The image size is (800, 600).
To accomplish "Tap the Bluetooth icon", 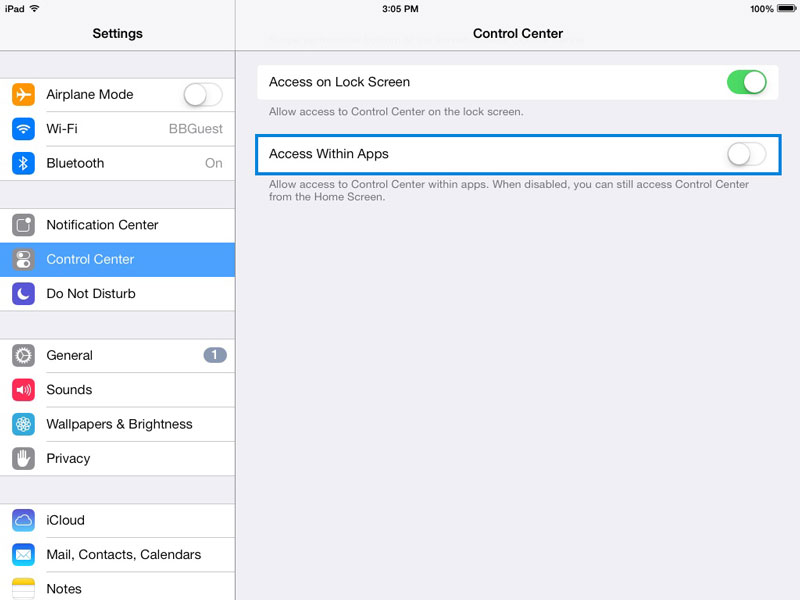I will (x=23, y=163).
